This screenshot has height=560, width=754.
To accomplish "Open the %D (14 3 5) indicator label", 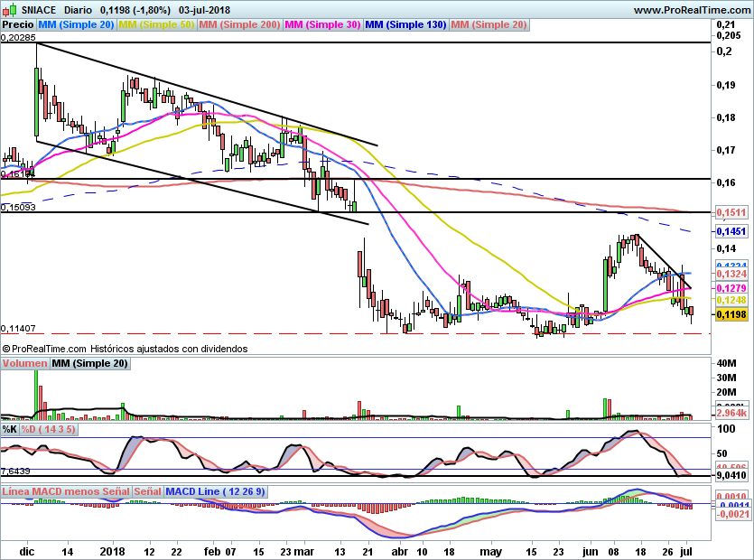I will [49, 429].
